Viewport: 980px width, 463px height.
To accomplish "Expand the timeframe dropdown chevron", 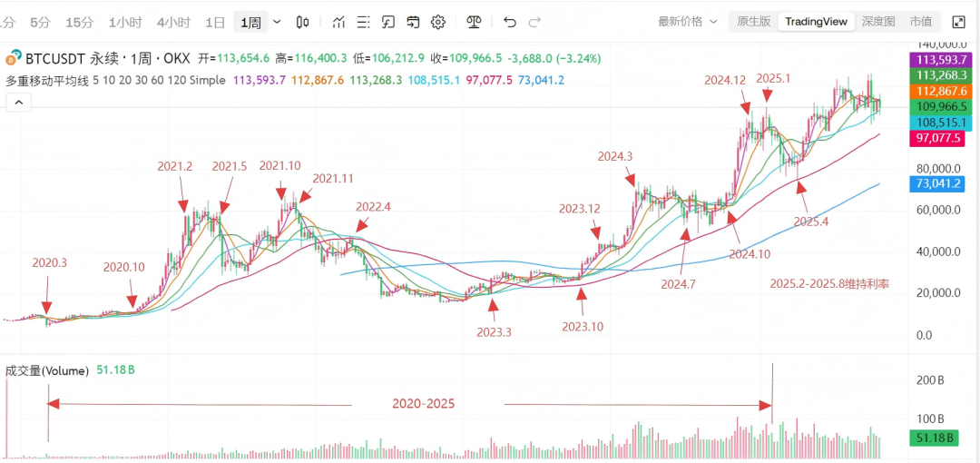I will pyautogui.click(x=277, y=22).
